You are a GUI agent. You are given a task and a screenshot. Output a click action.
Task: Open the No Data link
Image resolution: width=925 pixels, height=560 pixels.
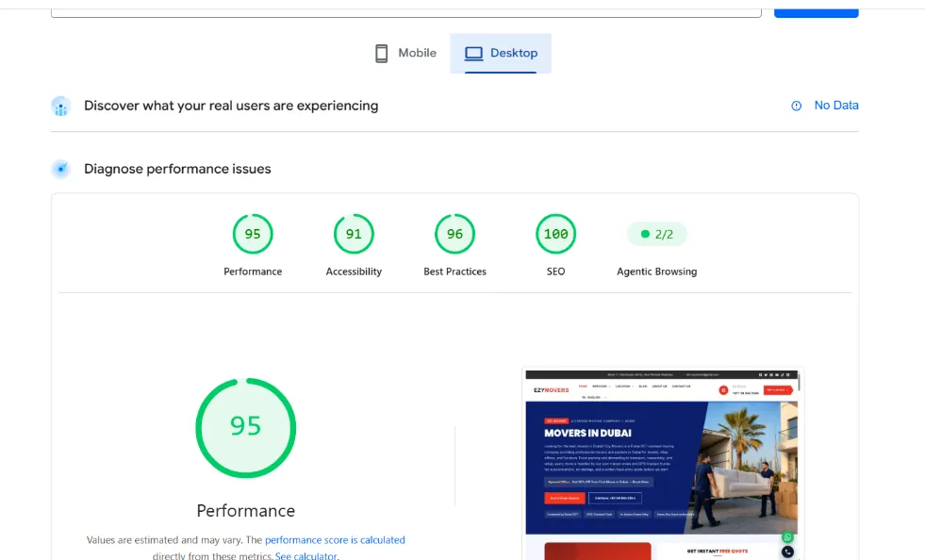836,105
